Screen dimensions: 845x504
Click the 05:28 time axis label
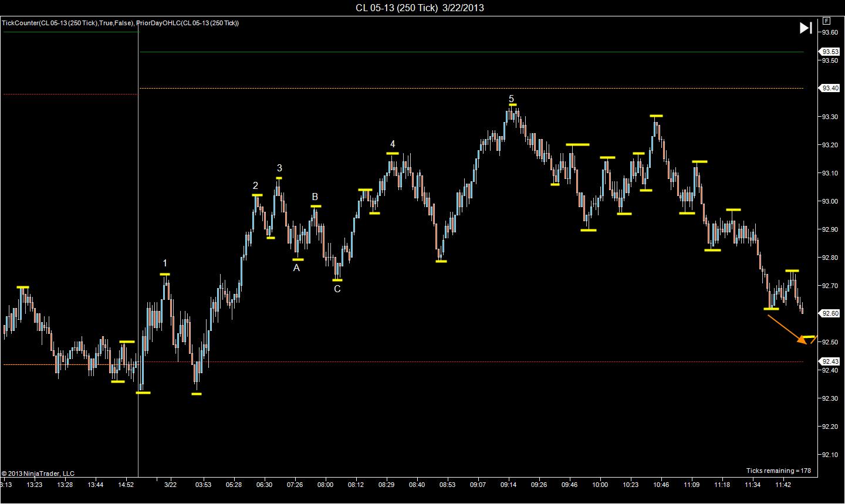(x=234, y=485)
